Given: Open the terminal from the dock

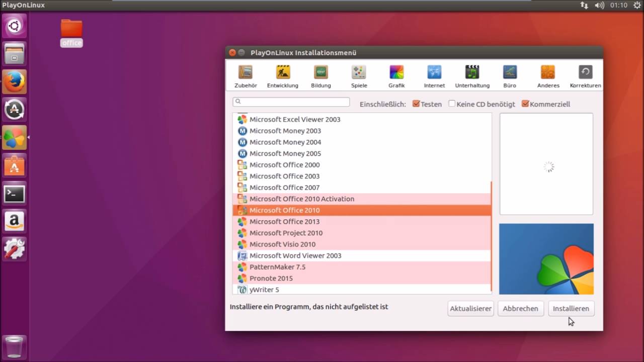Looking at the screenshot, I should click(x=14, y=194).
